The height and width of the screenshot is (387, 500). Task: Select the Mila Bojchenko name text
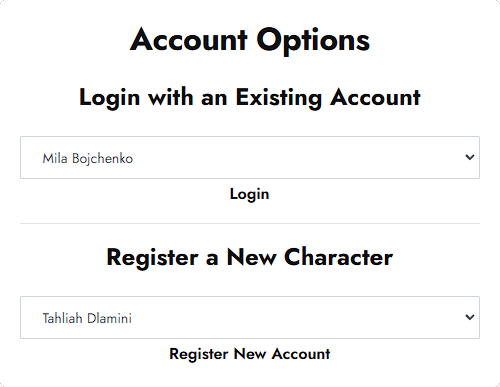88,158
